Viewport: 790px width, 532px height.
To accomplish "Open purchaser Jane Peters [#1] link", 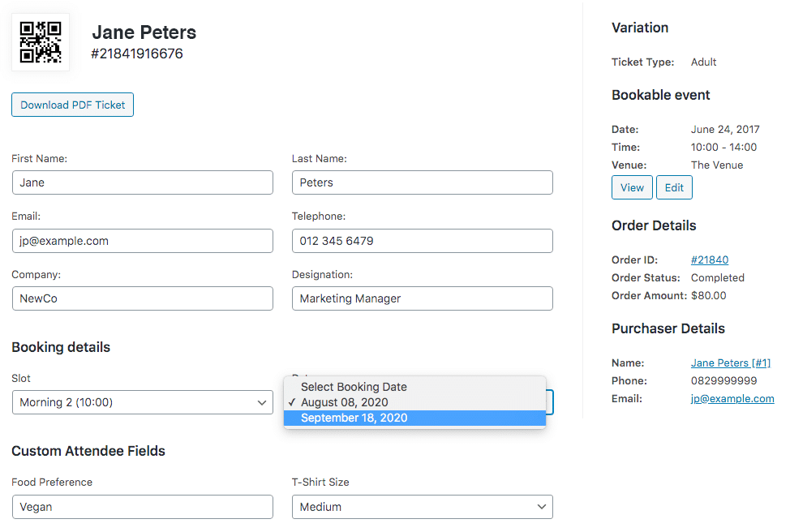I will (731, 363).
